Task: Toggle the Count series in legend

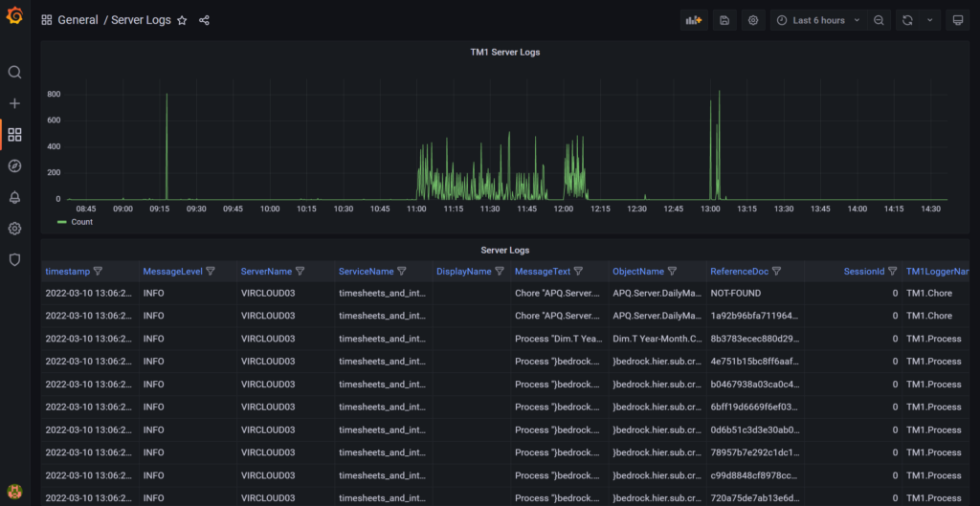Action: tap(81, 222)
